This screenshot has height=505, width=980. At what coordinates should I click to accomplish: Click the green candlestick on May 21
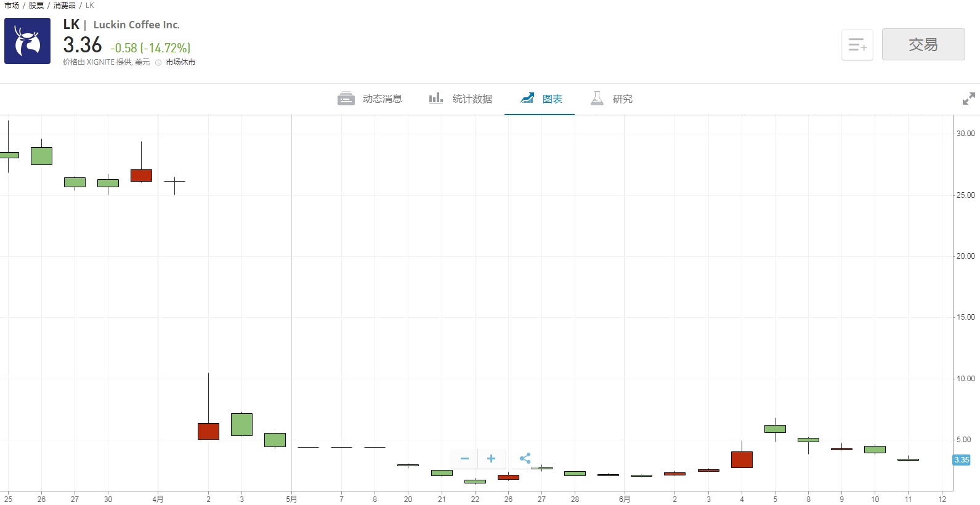click(x=442, y=473)
